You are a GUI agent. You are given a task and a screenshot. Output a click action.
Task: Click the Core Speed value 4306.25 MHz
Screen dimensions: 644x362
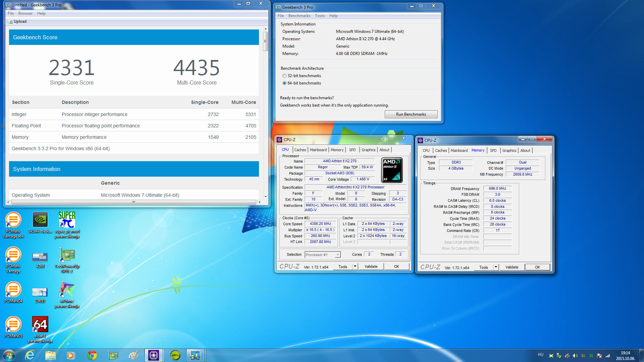(x=320, y=224)
